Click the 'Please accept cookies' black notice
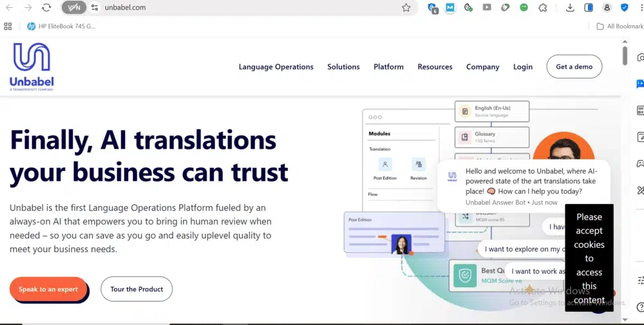644x325 pixels. click(589, 258)
